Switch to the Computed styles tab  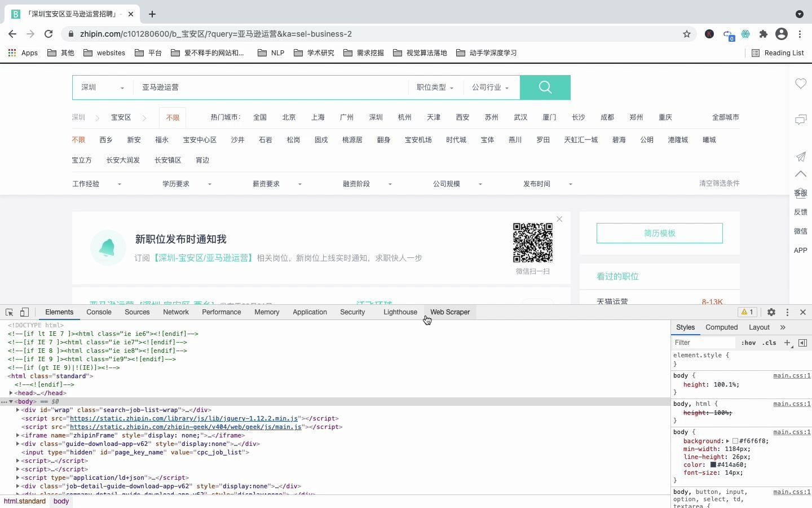(x=721, y=327)
